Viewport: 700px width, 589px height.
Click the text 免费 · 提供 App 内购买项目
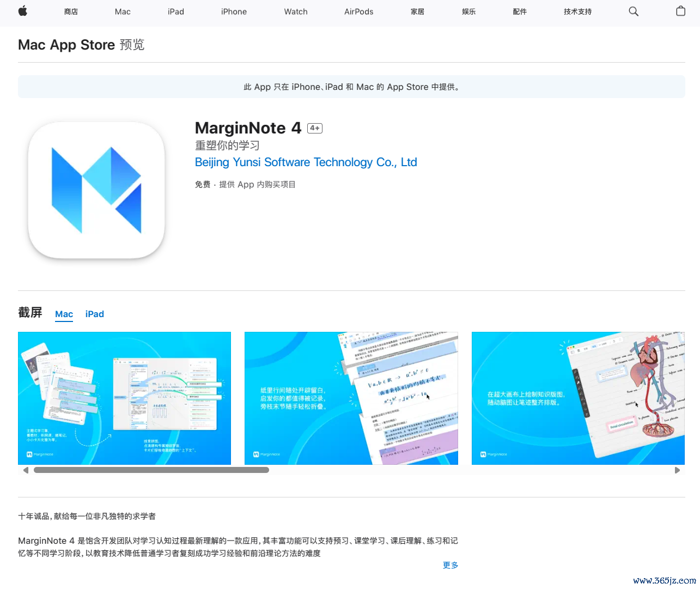tap(245, 185)
